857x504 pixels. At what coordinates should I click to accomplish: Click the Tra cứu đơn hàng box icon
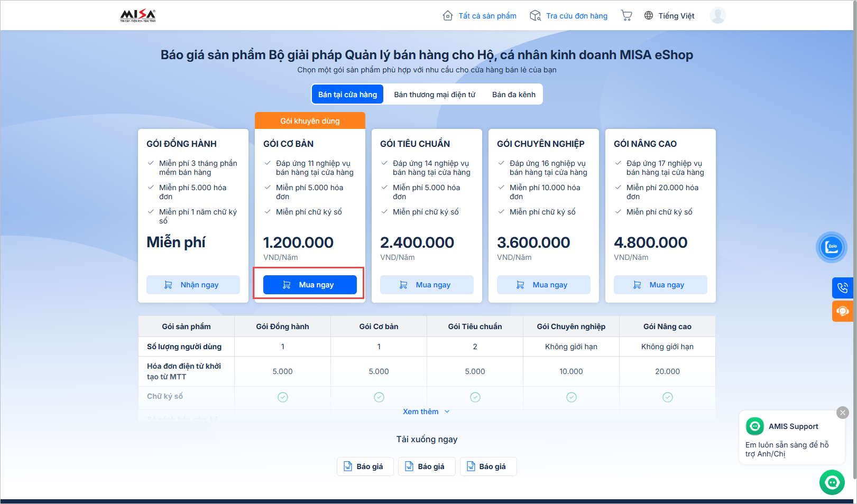536,16
